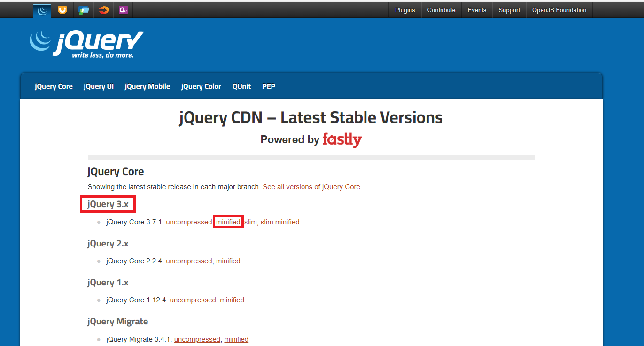Open jQuery Core 3.7.1 uncompressed link
The height and width of the screenshot is (346, 644).
point(189,222)
